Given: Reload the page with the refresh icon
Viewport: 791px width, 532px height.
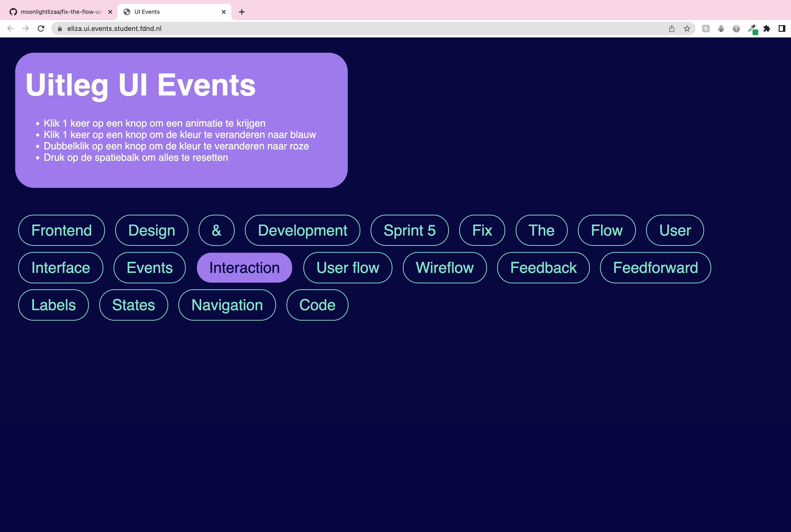Looking at the screenshot, I should click(x=41, y=28).
